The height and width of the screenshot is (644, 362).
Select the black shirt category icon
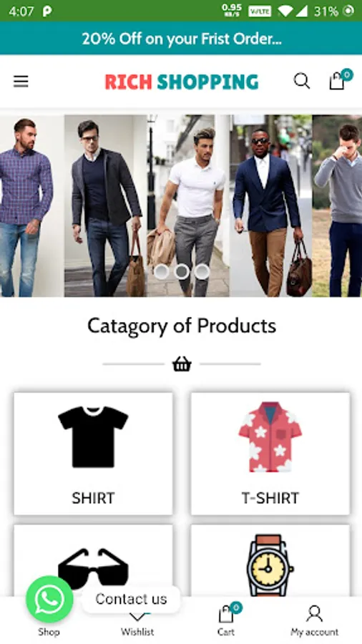(x=93, y=437)
